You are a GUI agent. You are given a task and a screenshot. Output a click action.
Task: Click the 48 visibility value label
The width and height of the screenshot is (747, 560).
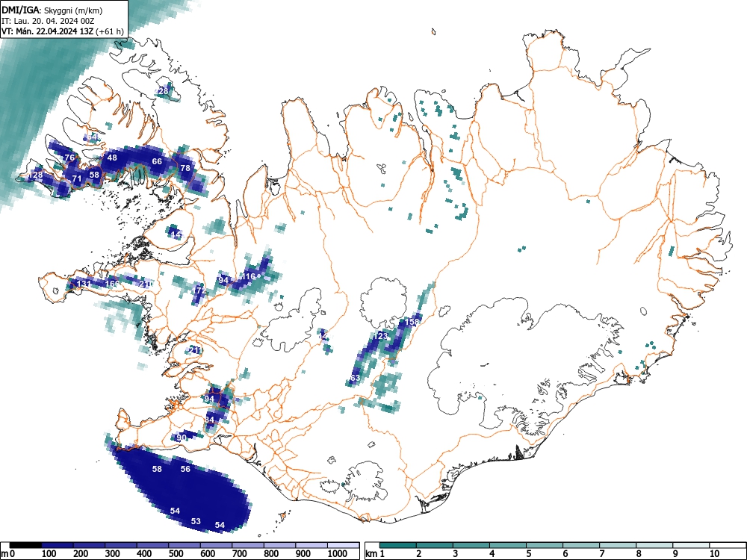tap(113, 158)
